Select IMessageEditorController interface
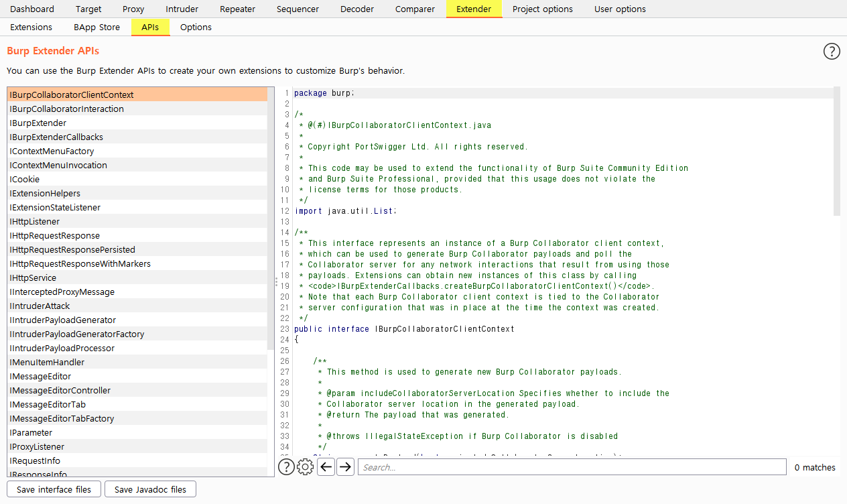 pos(137,390)
